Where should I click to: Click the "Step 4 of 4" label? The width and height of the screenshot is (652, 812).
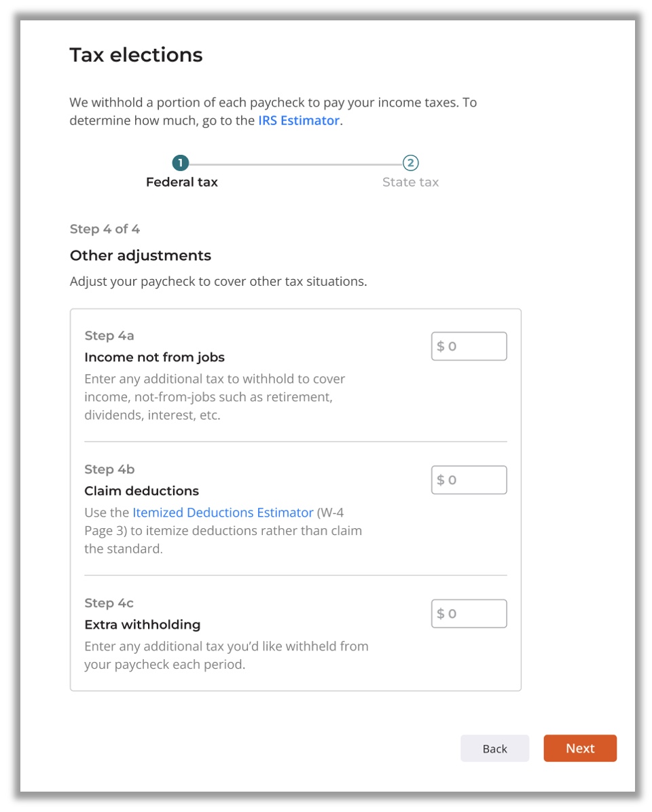click(x=105, y=229)
